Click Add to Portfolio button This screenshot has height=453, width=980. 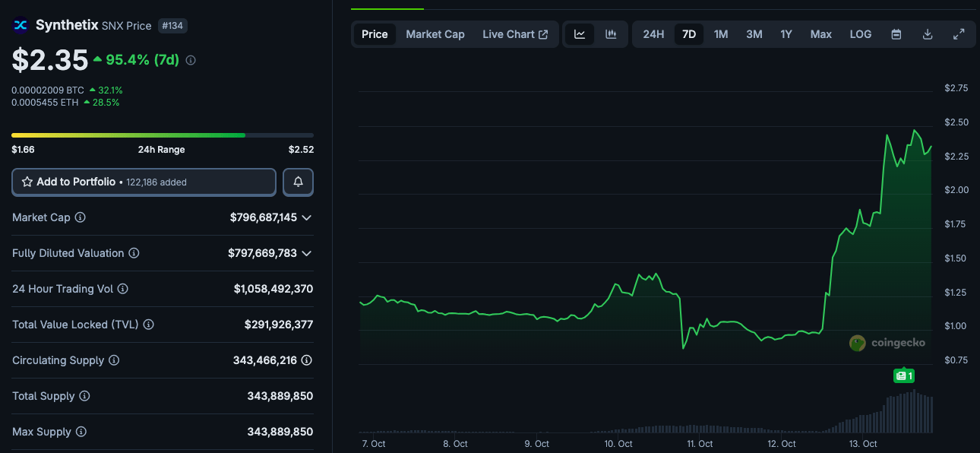(144, 182)
